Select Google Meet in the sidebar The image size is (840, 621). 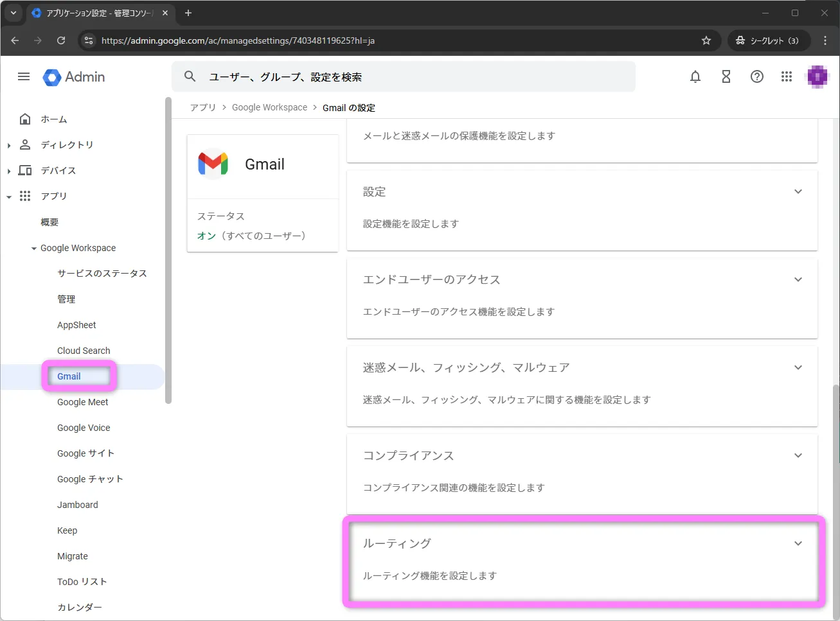coord(83,402)
